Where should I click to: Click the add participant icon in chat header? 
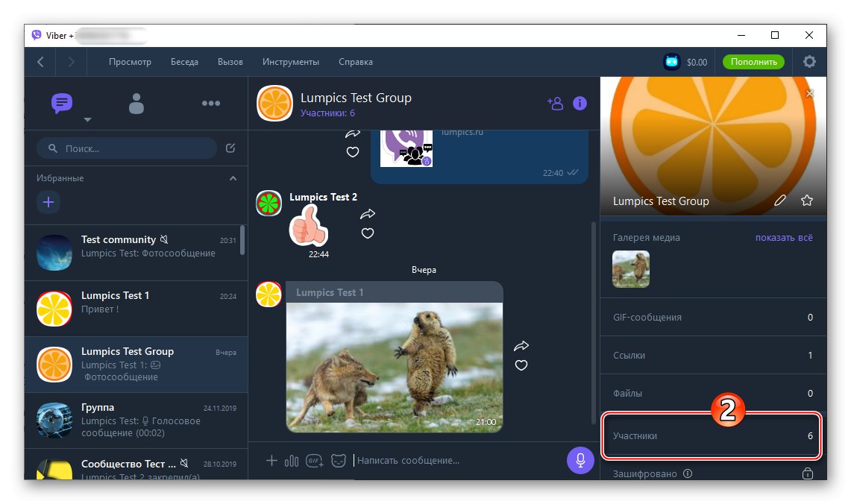(555, 103)
